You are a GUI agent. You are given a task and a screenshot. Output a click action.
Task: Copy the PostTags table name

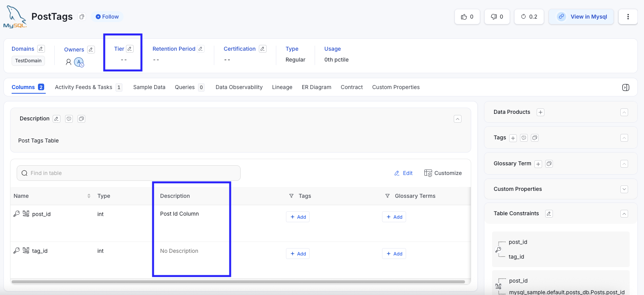click(82, 17)
